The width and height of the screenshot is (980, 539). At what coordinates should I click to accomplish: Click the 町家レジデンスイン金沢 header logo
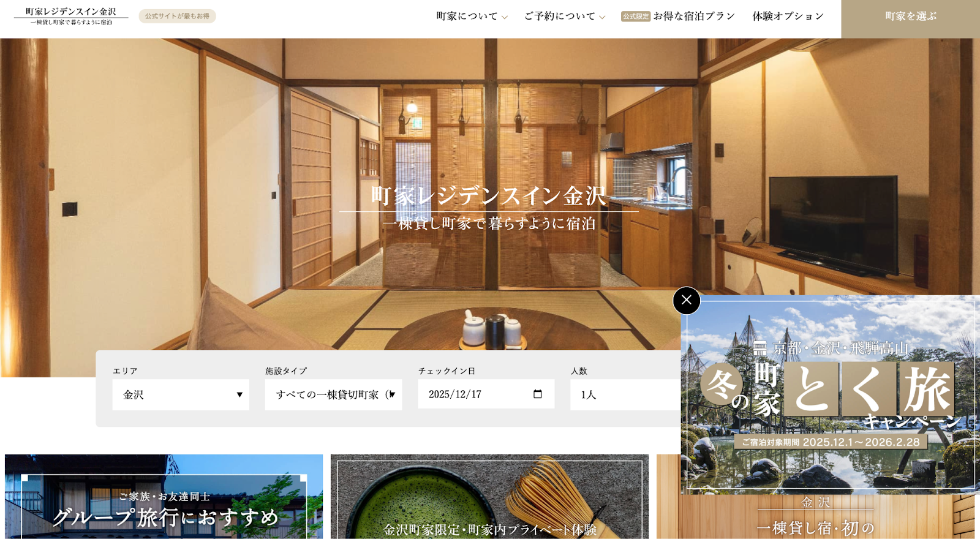pos(71,16)
